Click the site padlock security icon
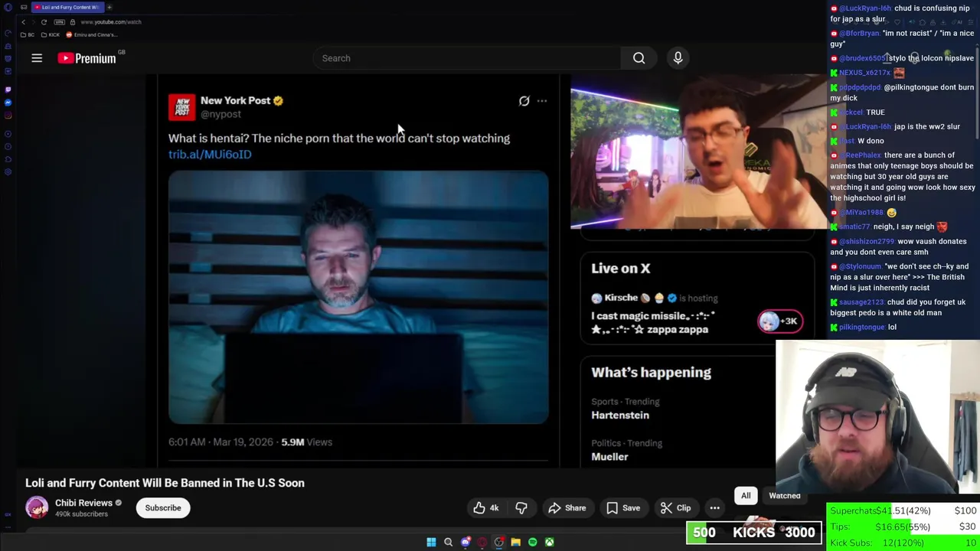The height and width of the screenshot is (551, 980). 73,22
